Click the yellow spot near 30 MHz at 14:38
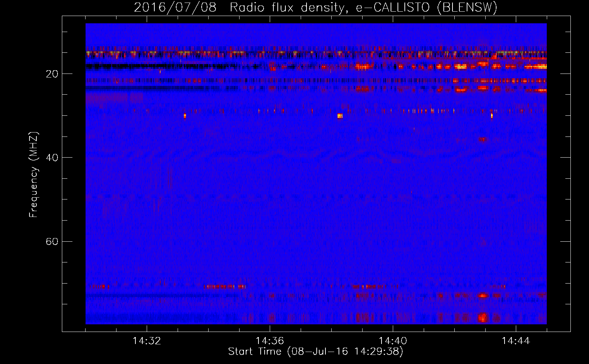This screenshot has width=589, height=364. pos(340,116)
